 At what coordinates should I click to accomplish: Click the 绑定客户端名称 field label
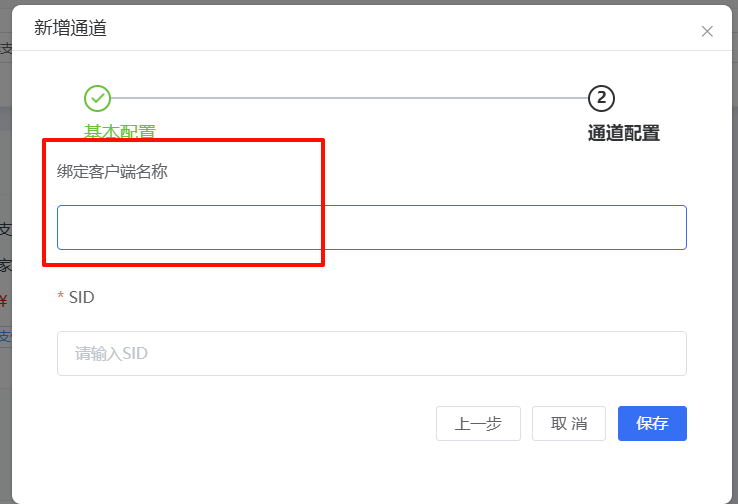click(112, 171)
